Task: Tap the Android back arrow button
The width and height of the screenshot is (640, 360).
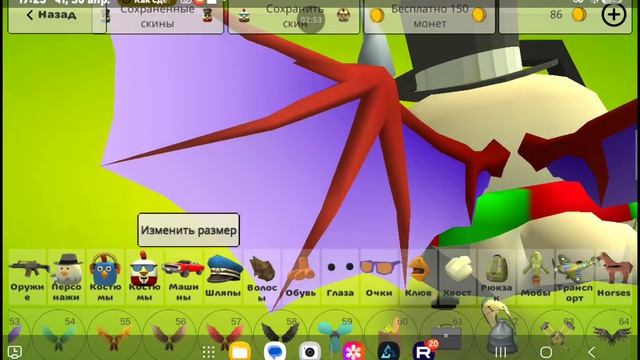Action: click(592, 352)
